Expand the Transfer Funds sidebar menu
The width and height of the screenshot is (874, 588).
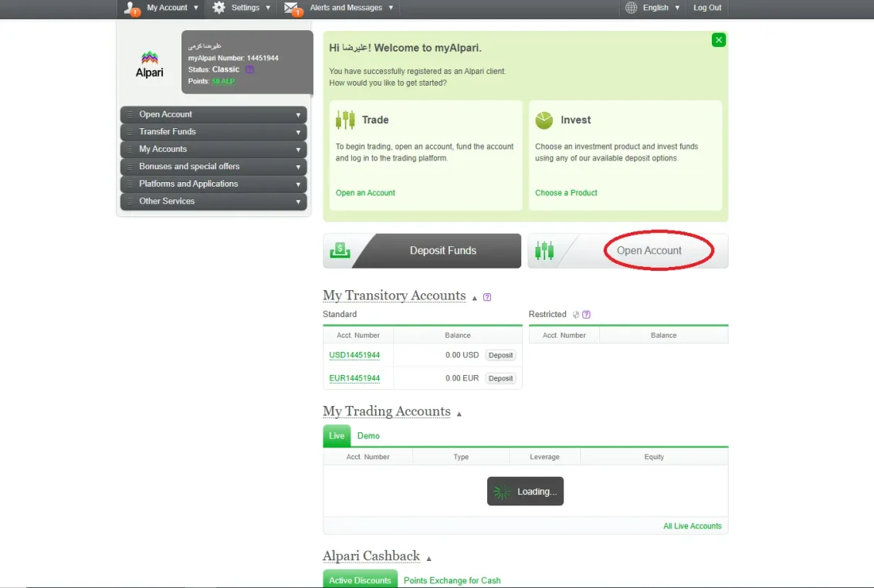click(214, 131)
